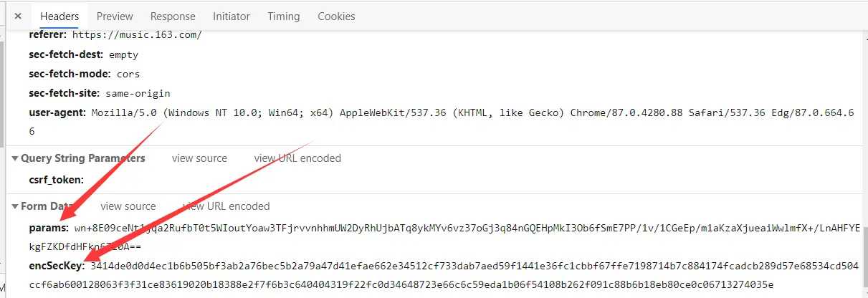Open the Initiator tab
This screenshot has width=868, height=298.
point(232,16)
